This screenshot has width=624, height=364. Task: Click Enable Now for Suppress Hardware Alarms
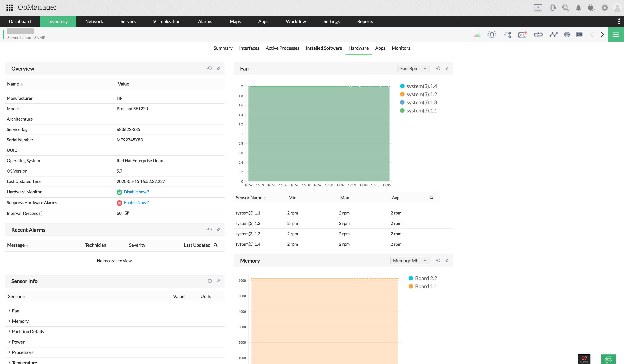tap(136, 202)
